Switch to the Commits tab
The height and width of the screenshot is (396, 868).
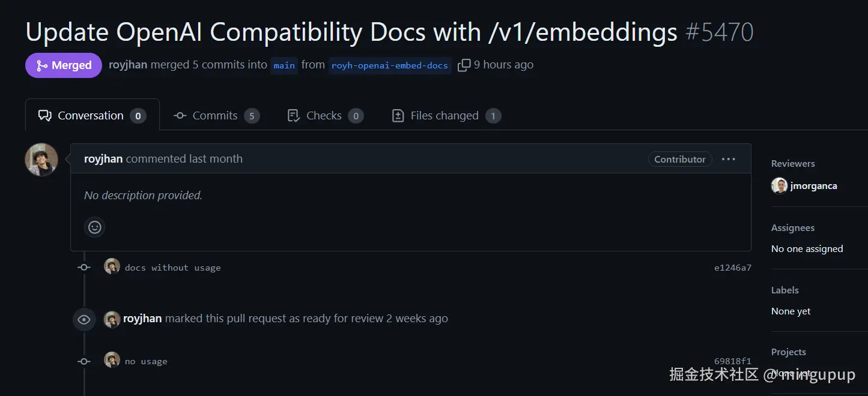[x=214, y=115]
